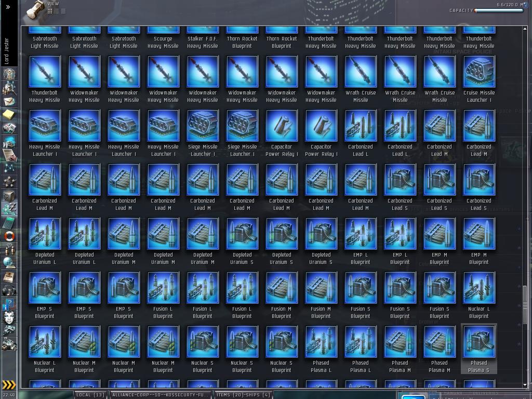This screenshot has height=399, width=532.
Task: Open People & Places magnifier icon
Action: [x=9, y=88]
